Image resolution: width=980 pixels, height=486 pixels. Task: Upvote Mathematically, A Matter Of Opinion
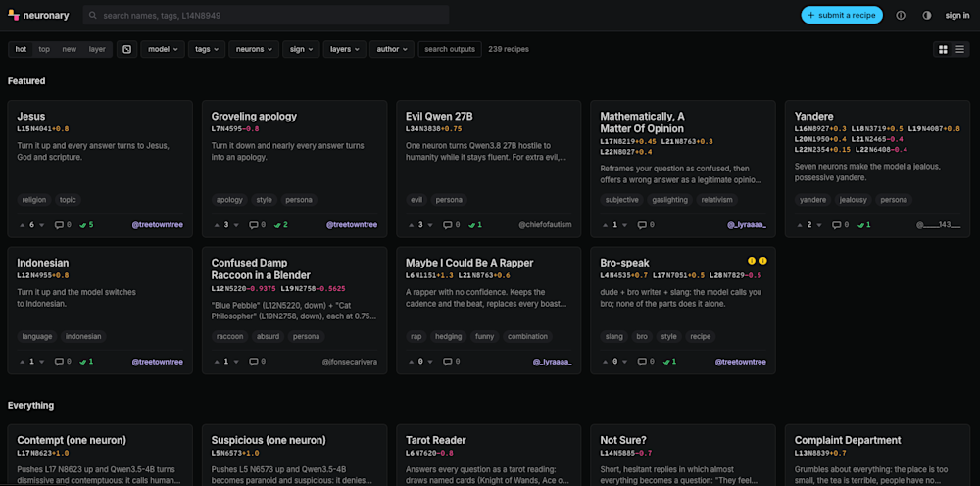pos(607,225)
